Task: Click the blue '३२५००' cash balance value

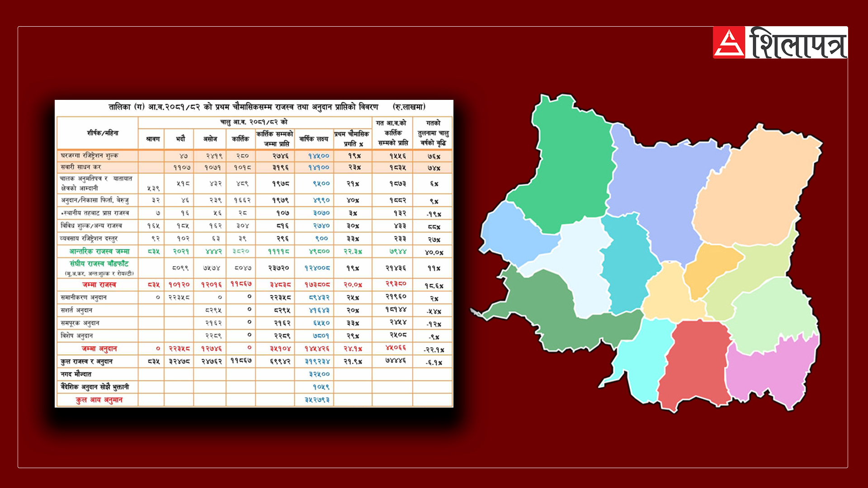Action: point(319,374)
